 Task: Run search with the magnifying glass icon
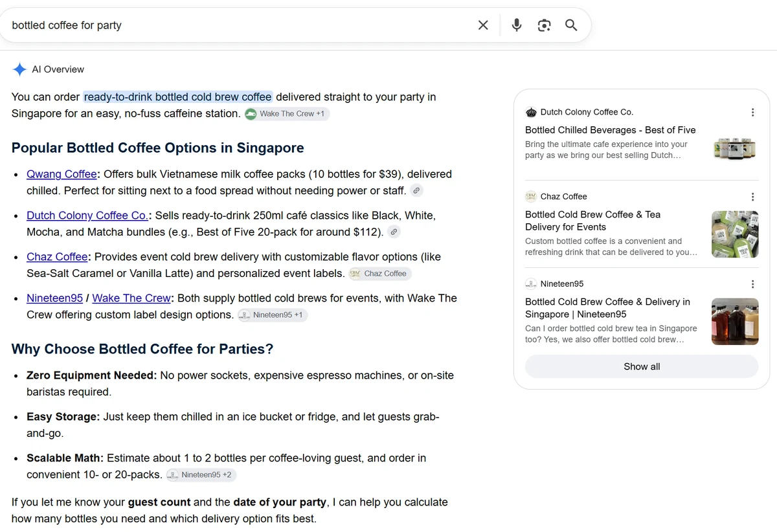[x=571, y=25]
